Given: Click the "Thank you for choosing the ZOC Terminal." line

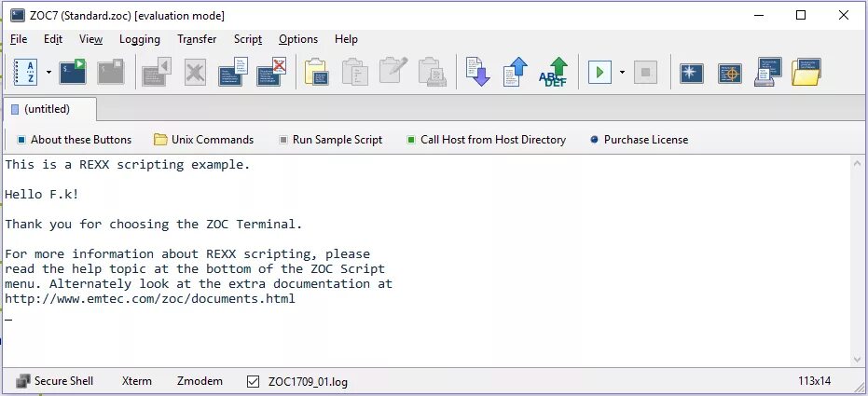Looking at the screenshot, I should (x=154, y=225).
